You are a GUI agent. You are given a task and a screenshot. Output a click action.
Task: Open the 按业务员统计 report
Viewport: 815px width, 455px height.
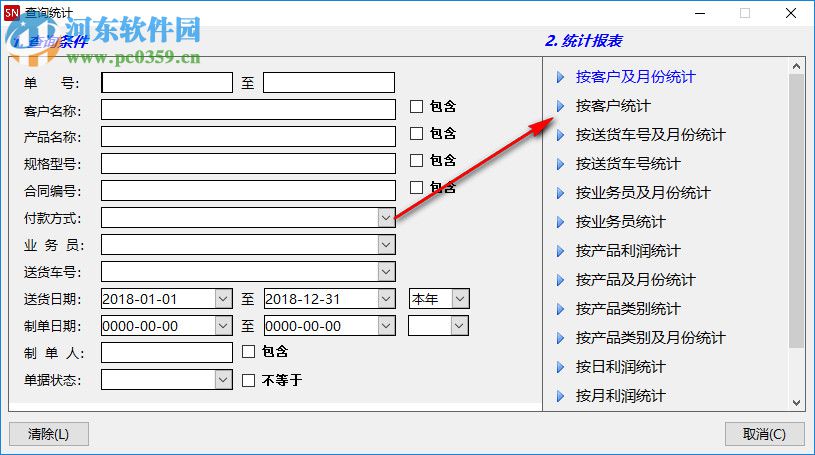pos(621,222)
